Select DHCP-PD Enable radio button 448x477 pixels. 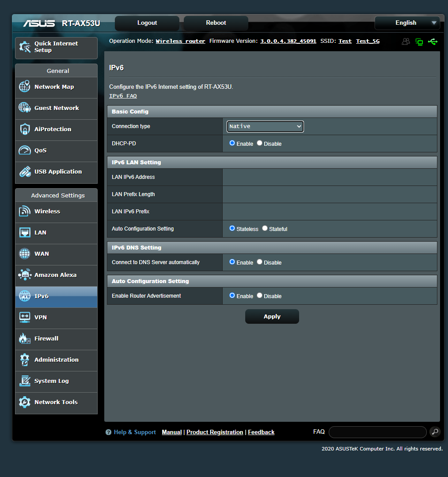tap(232, 143)
